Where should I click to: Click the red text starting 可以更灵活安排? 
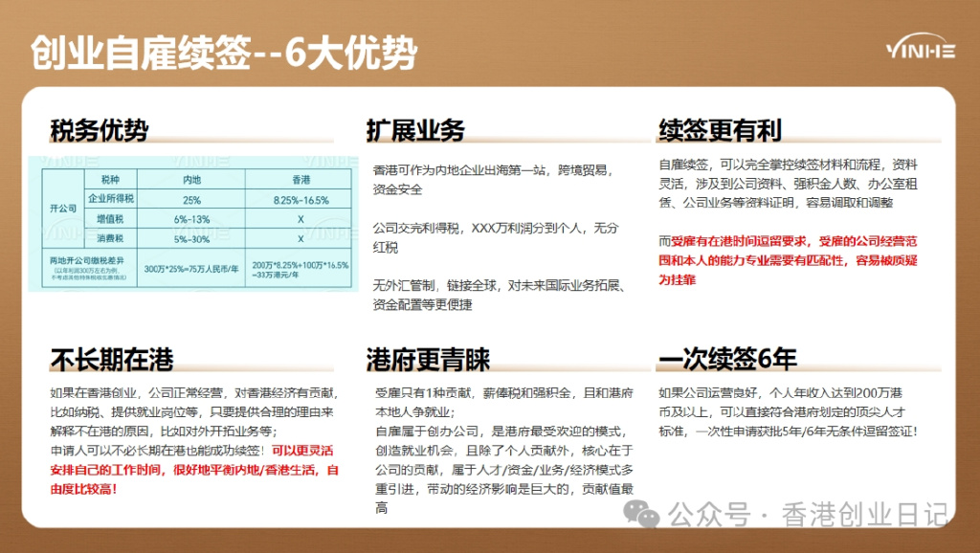coord(194,470)
